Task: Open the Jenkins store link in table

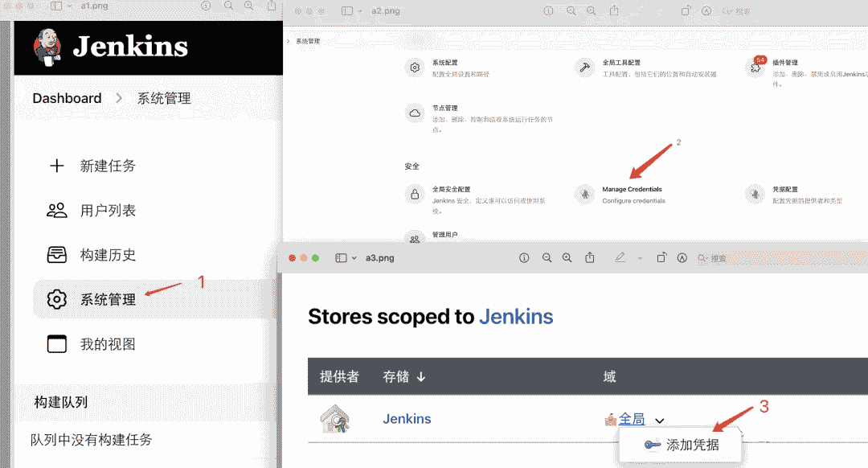Action: point(407,419)
